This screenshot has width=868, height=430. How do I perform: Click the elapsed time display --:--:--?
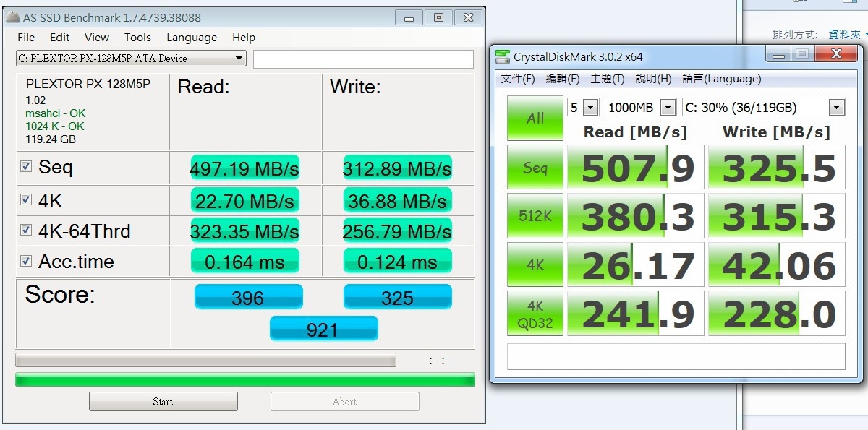click(437, 360)
